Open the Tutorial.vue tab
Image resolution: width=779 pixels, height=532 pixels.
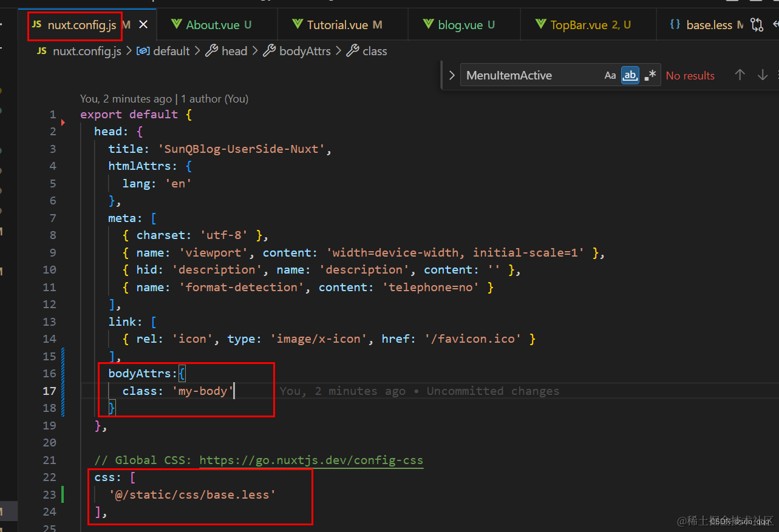coord(338,25)
